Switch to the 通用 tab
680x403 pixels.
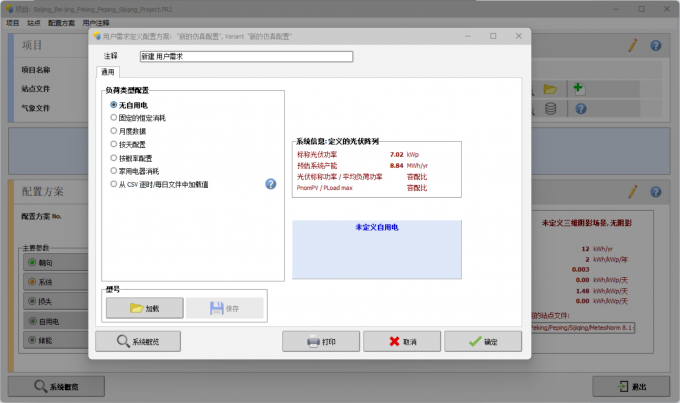pyautogui.click(x=108, y=72)
